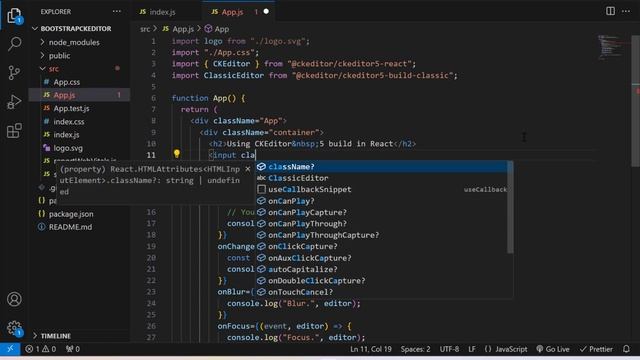Viewport: 640px width, 360px height.
Task: Split the editor to the right
Action: pyautogui.click(x=610, y=11)
